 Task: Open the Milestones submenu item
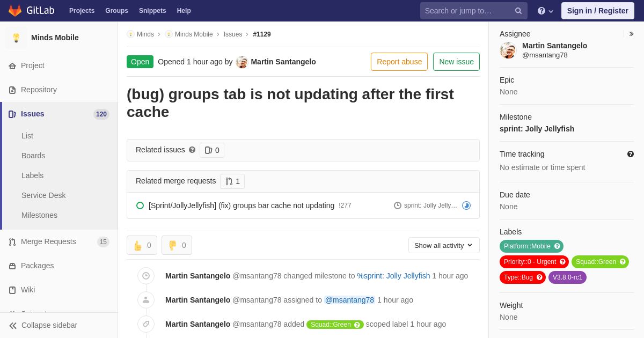(x=39, y=215)
